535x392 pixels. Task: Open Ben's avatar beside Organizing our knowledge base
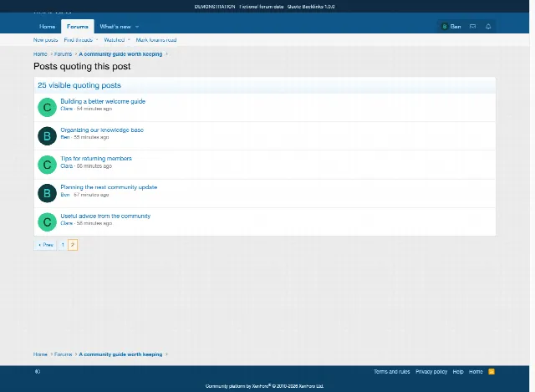pyautogui.click(x=47, y=136)
